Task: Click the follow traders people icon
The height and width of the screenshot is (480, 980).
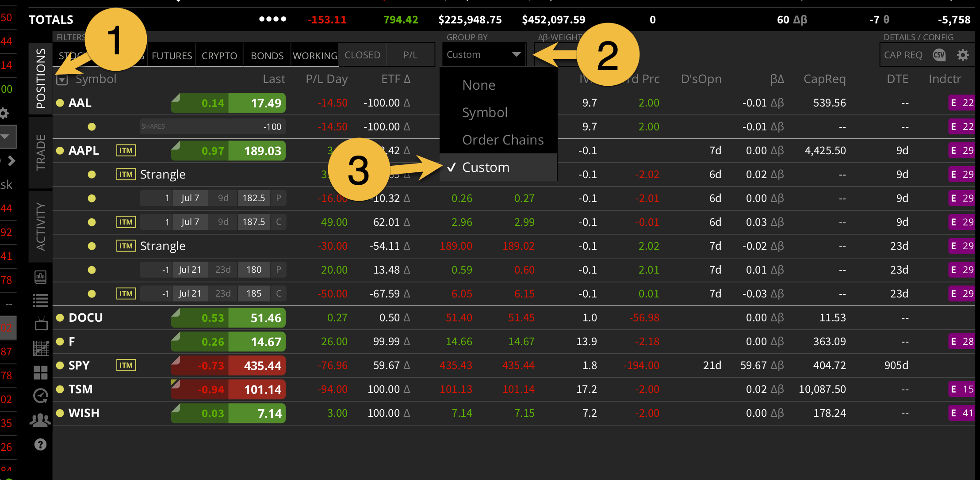Action: tap(40, 420)
